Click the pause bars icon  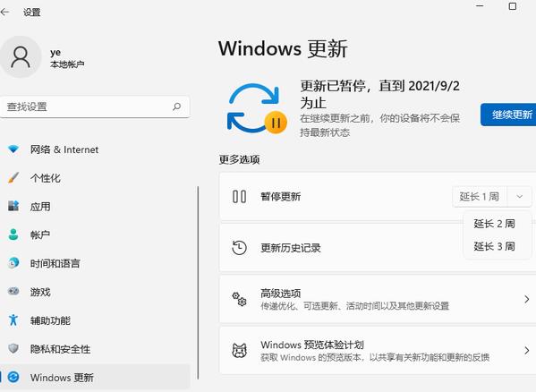click(x=239, y=197)
